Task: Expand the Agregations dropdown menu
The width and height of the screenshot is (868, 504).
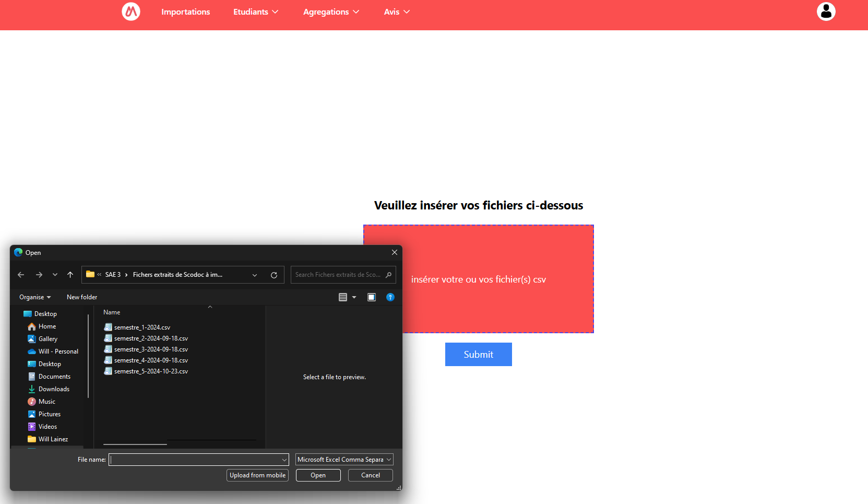Action: click(x=331, y=11)
